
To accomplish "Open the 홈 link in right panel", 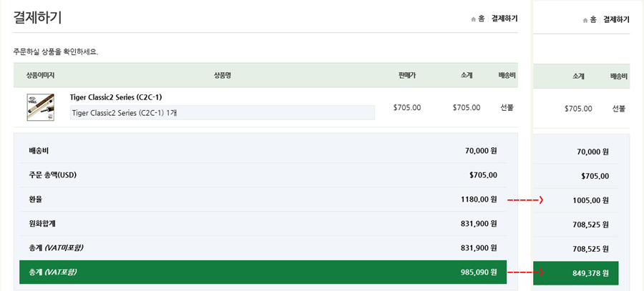I will [593, 20].
